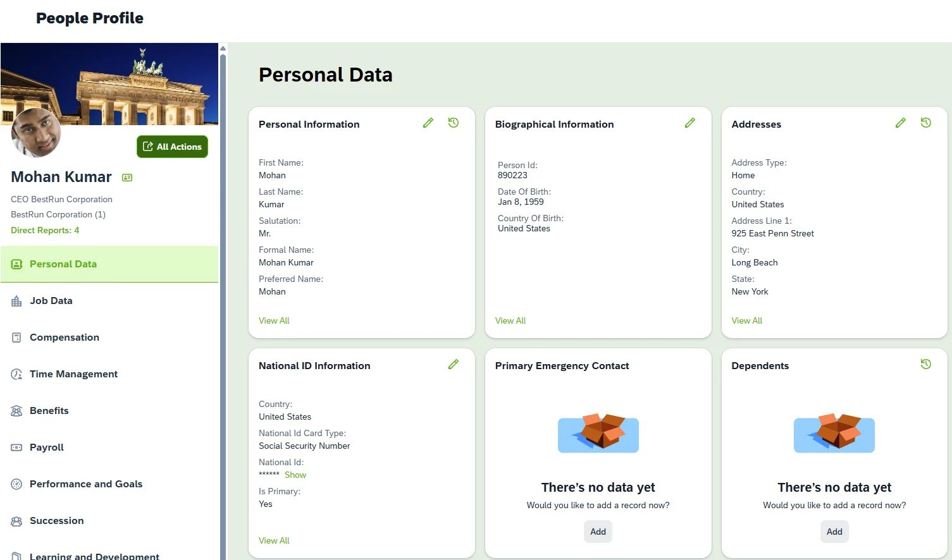Edit the Biographical Information card
The height and width of the screenshot is (560, 952).
click(x=690, y=123)
